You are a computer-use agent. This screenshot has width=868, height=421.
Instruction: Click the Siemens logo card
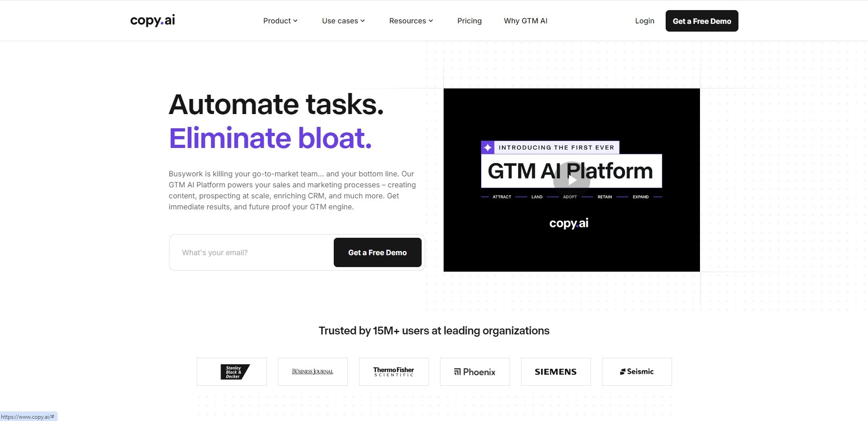556,372
